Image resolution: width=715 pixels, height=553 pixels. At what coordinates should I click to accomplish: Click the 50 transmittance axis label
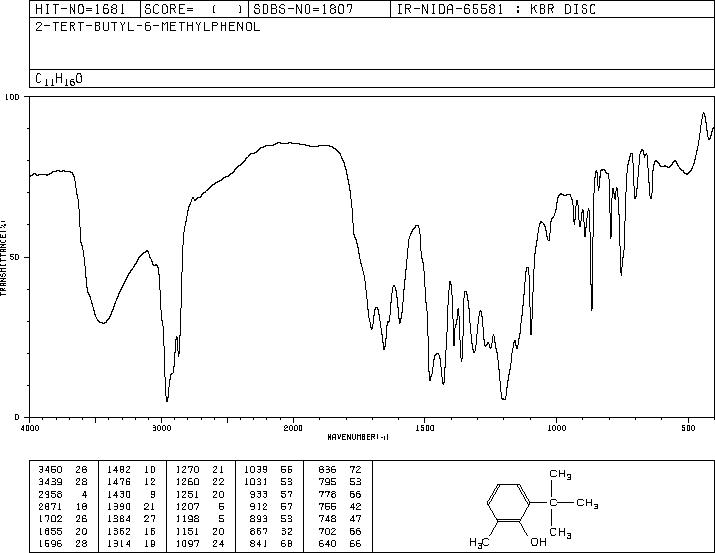14,258
